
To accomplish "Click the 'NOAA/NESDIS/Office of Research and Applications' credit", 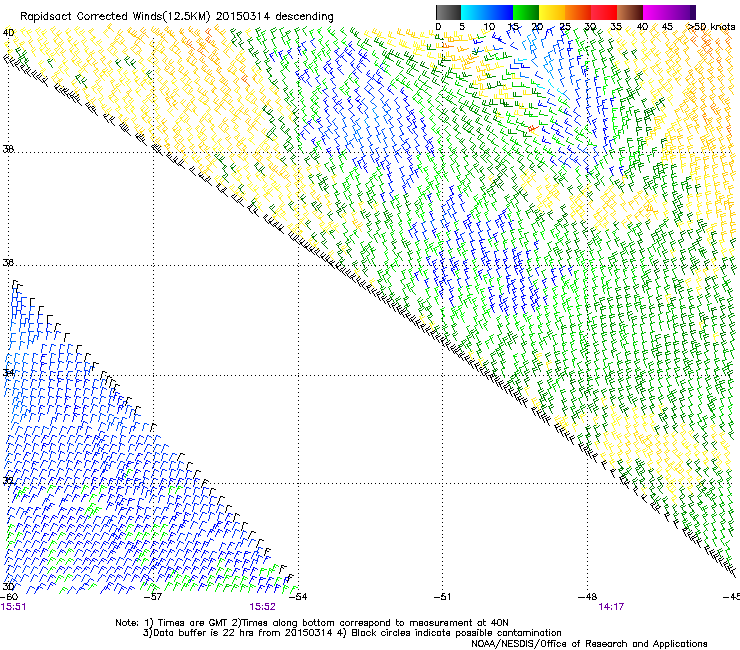I will [589, 644].
